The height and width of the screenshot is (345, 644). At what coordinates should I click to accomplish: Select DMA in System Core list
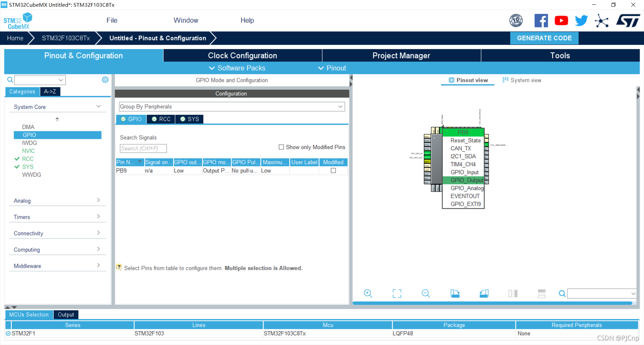pyautogui.click(x=28, y=127)
